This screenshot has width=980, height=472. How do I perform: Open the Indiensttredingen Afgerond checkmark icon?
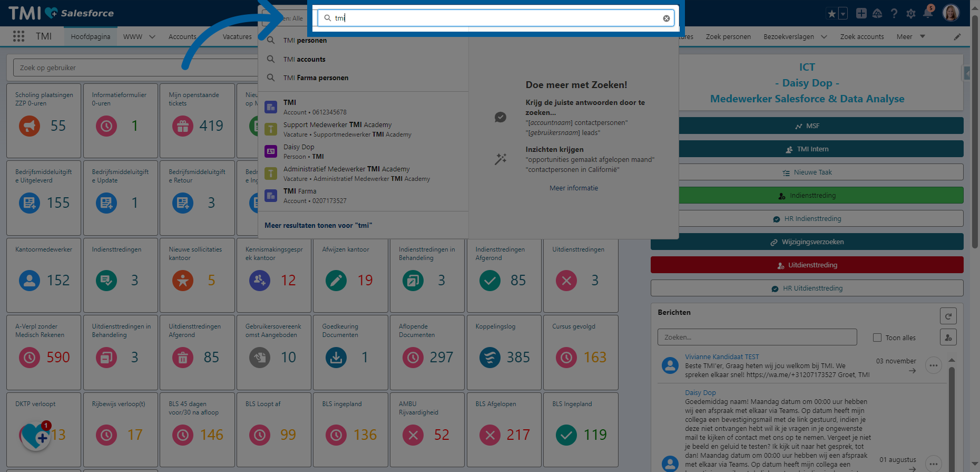(x=490, y=280)
